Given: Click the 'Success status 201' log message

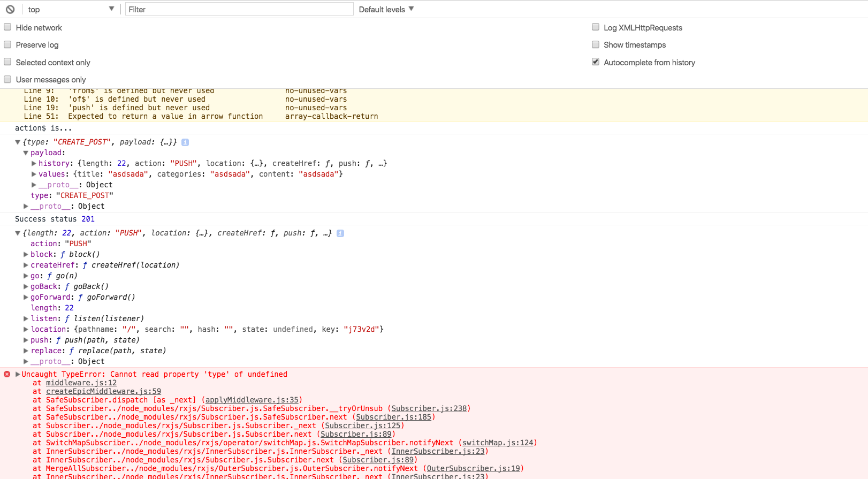Looking at the screenshot, I should point(55,219).
